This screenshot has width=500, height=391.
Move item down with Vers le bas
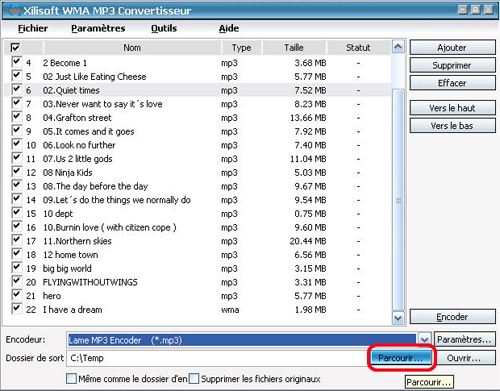[x=452, y=125]
